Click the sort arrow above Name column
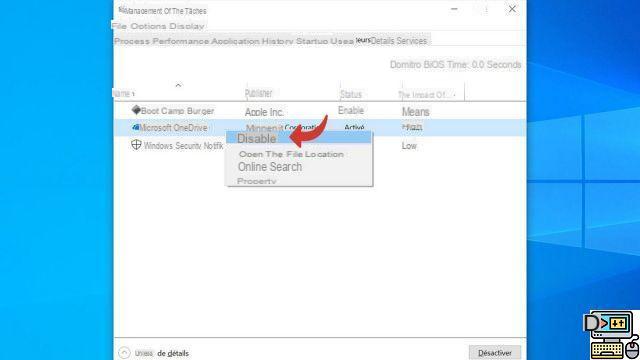The image size is (640, 360). [178, 85]
